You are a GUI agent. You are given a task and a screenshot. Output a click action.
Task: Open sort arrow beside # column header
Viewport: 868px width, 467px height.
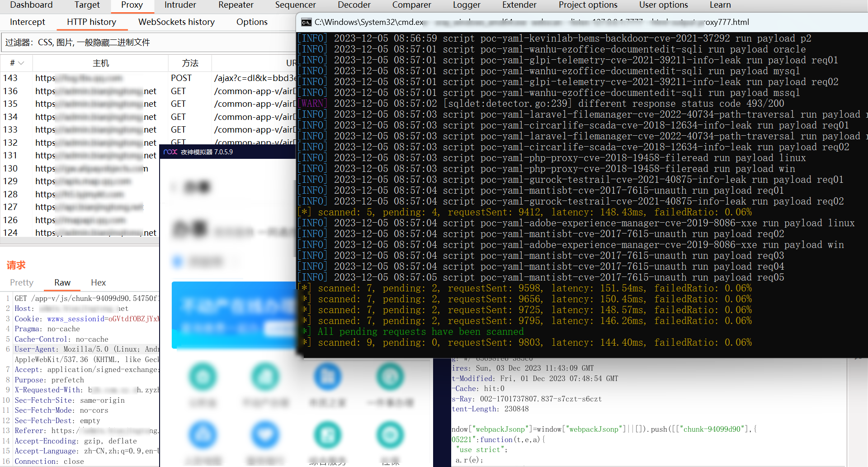coord(21,63)
